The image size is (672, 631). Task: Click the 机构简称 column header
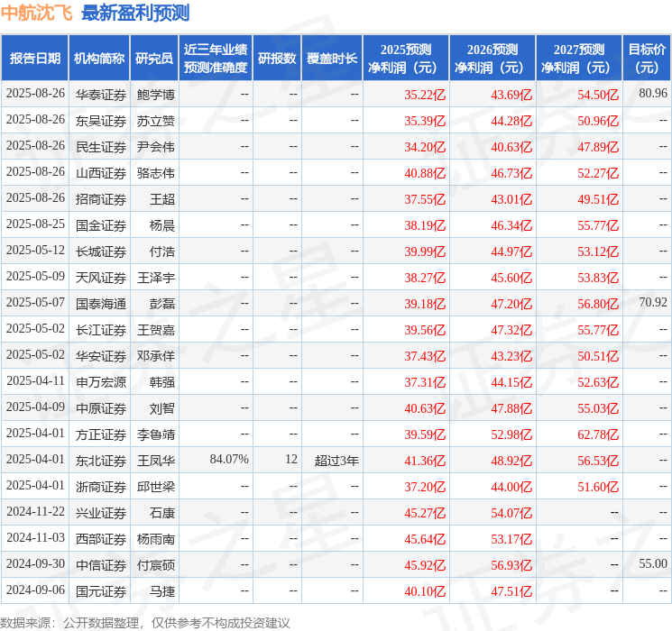click(x=99, y=58)
